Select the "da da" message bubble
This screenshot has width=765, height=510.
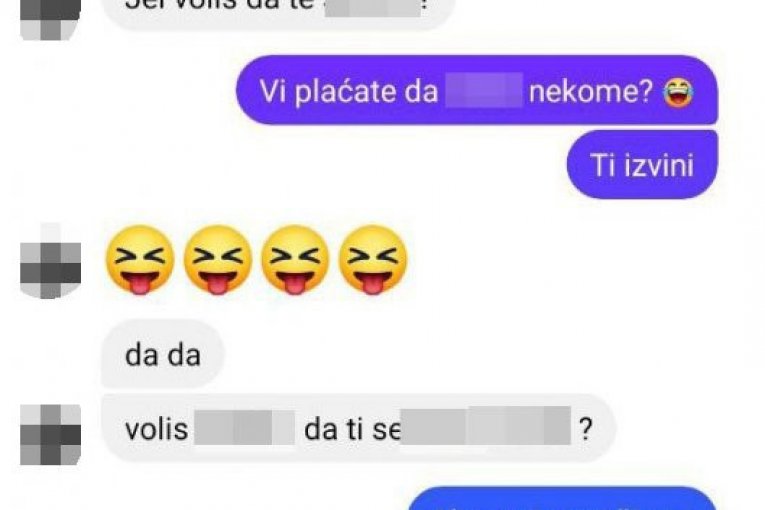(162, 354)
